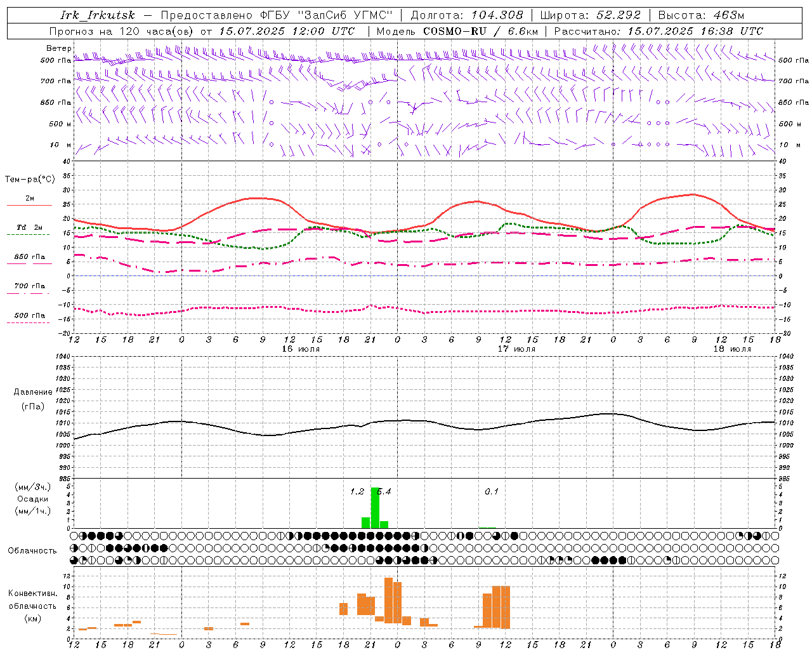Click the 'Высота: 463м' value

[701, 15]
